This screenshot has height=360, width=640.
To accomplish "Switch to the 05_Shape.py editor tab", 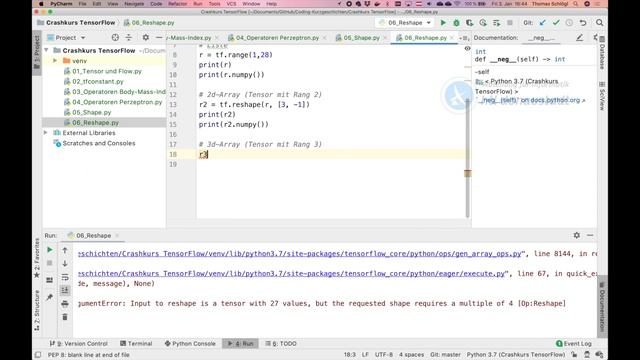I will [361, 38].
